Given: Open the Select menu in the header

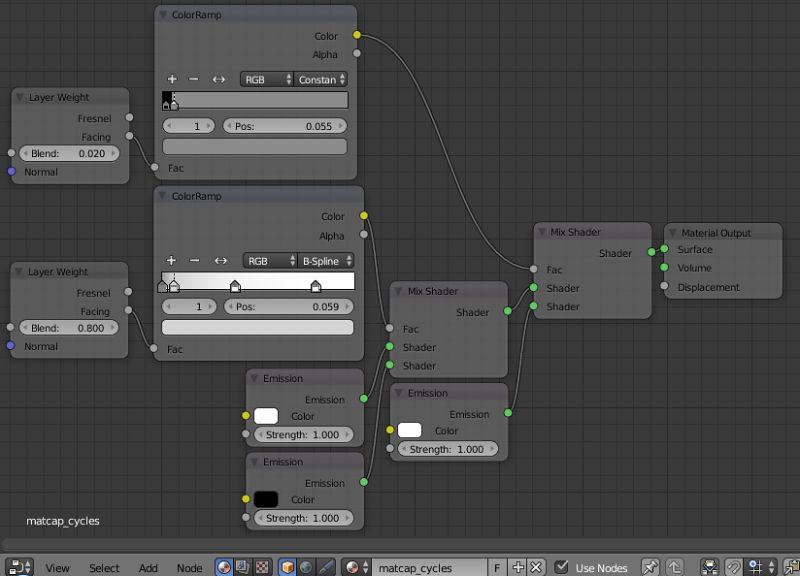Looking at the screenshot, I should click(104, 567).
